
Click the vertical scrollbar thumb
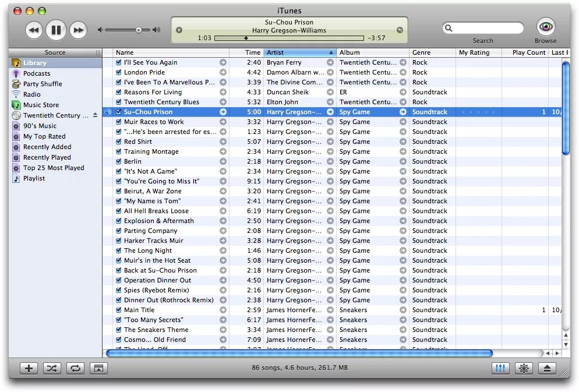566,108
